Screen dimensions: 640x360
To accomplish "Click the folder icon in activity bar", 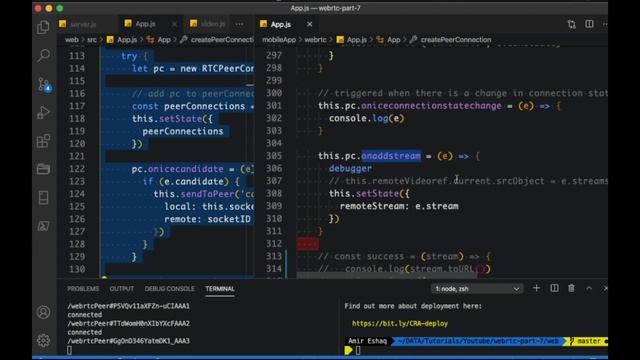I will click(43, 169).
